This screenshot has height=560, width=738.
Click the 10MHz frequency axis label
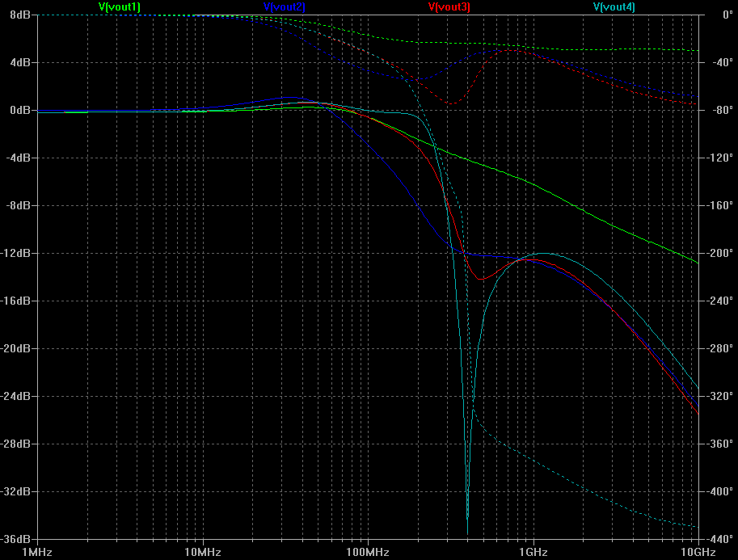click(x=202, y=552)
